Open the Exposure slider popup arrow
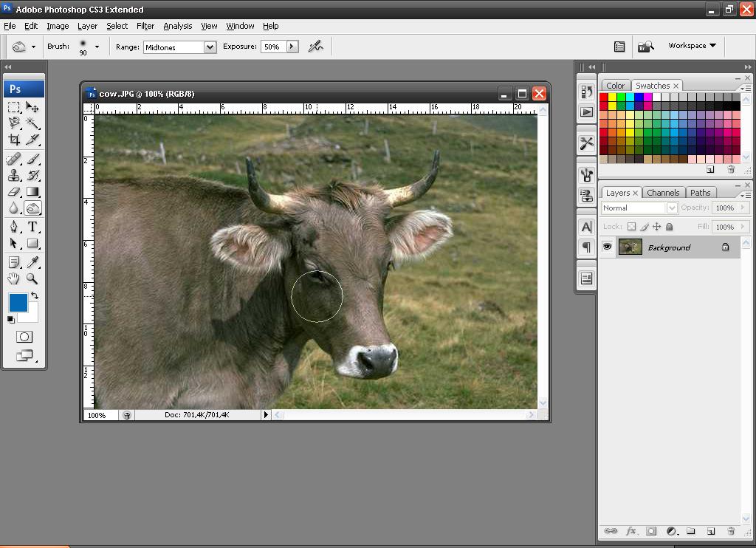This screenshot has height=548, width=756. coord(292,47)
